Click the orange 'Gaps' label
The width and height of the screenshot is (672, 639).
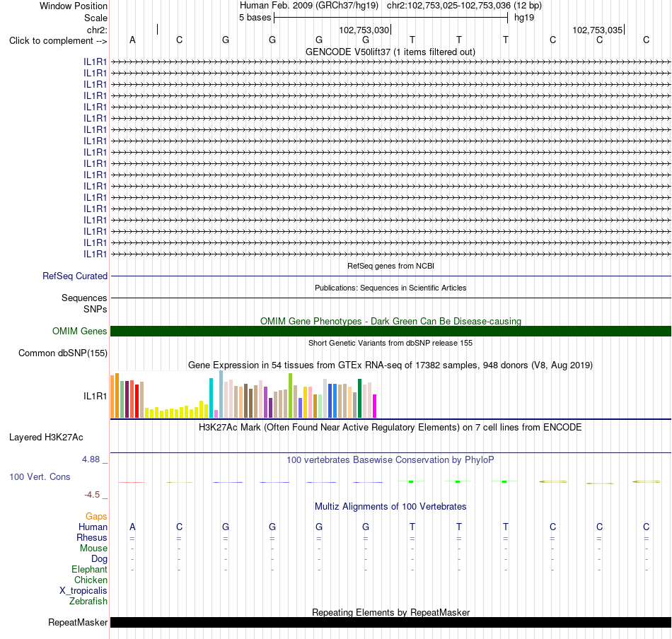[96, 516]
